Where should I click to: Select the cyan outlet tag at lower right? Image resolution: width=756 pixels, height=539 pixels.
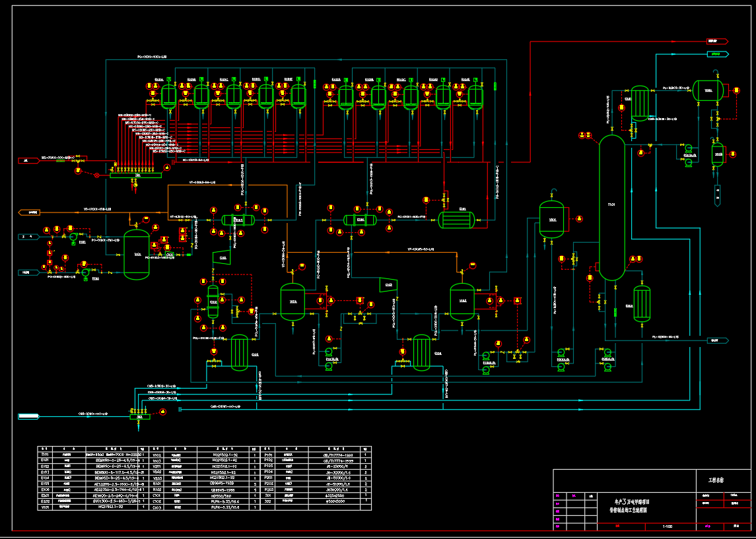click(717, 340)
